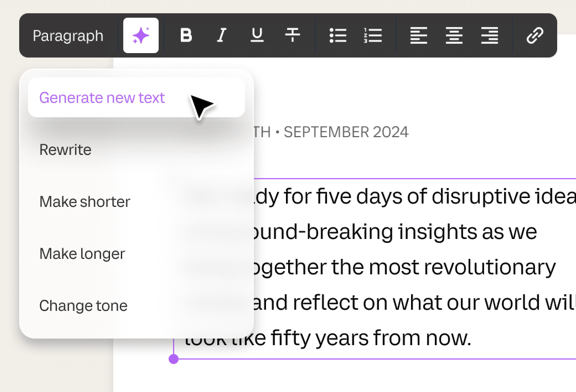The width and height of the screenshot is (576, 392).
Task: Click the purple selection handle dot
Action: 174,359
